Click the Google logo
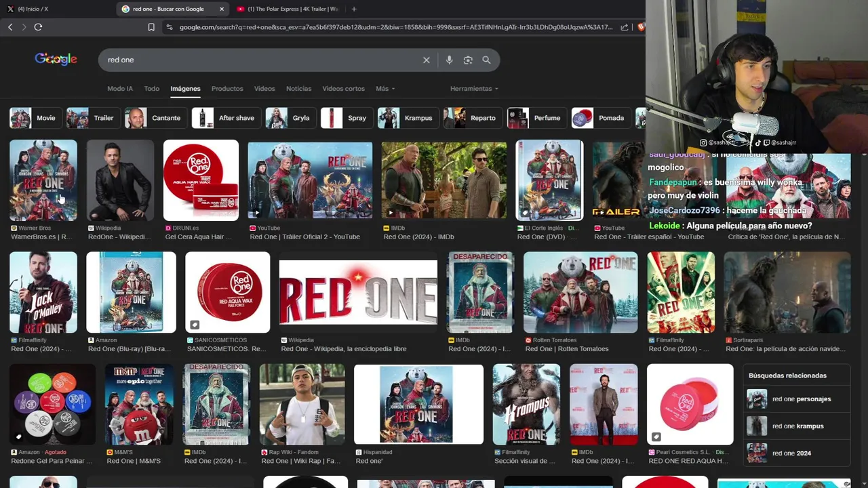The width and height of the screenshot is (868, 488). (x=56, y=60)
